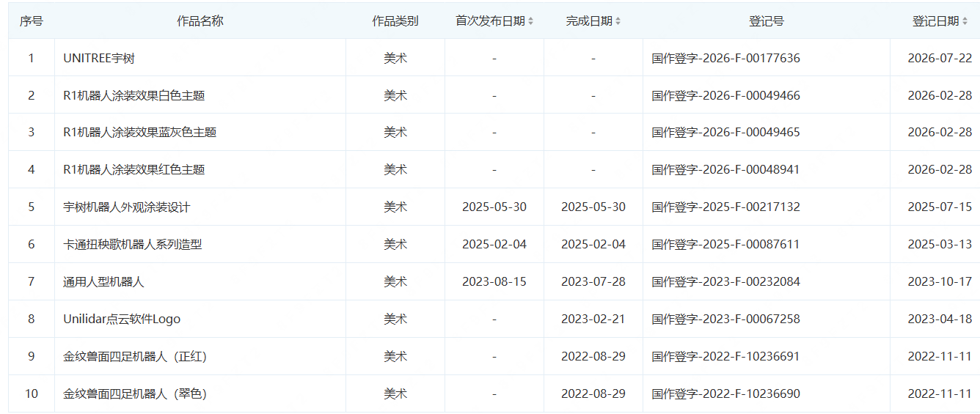Click 美术 category in 通用人型机器人 row

395,281
